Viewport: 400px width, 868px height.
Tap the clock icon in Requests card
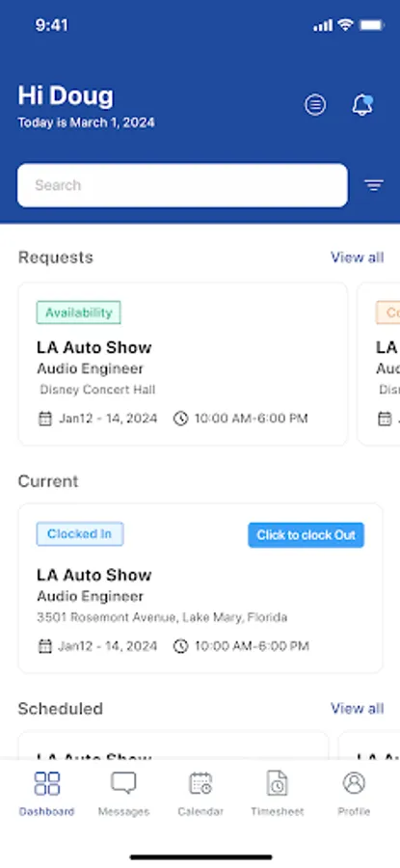(x=181, y=419)
